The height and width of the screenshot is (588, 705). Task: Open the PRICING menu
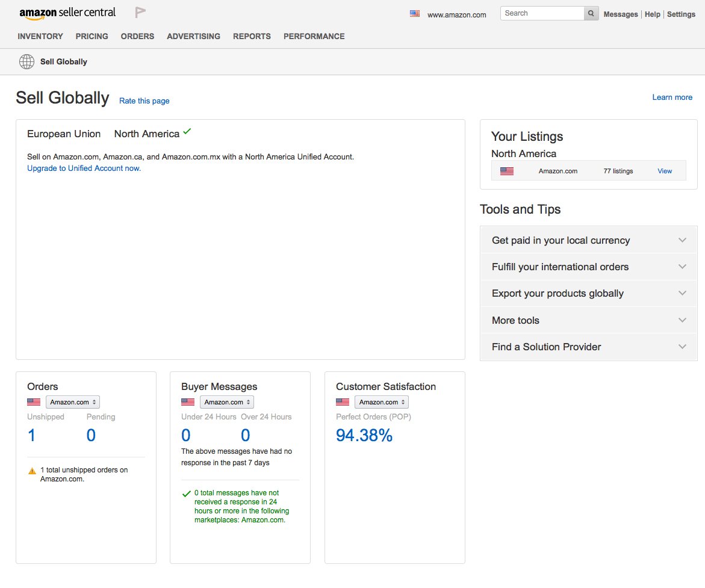[92, 37]
